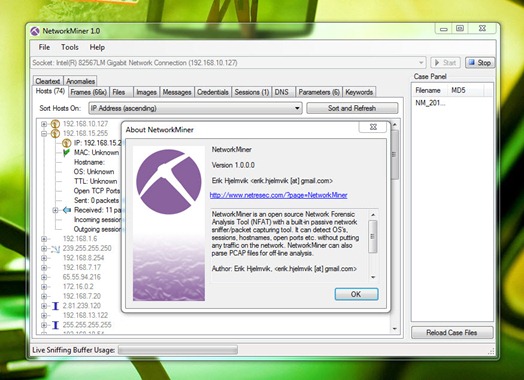
Task: Click the blue I icon beside 255.255.255.255
Action: (55, 325)
